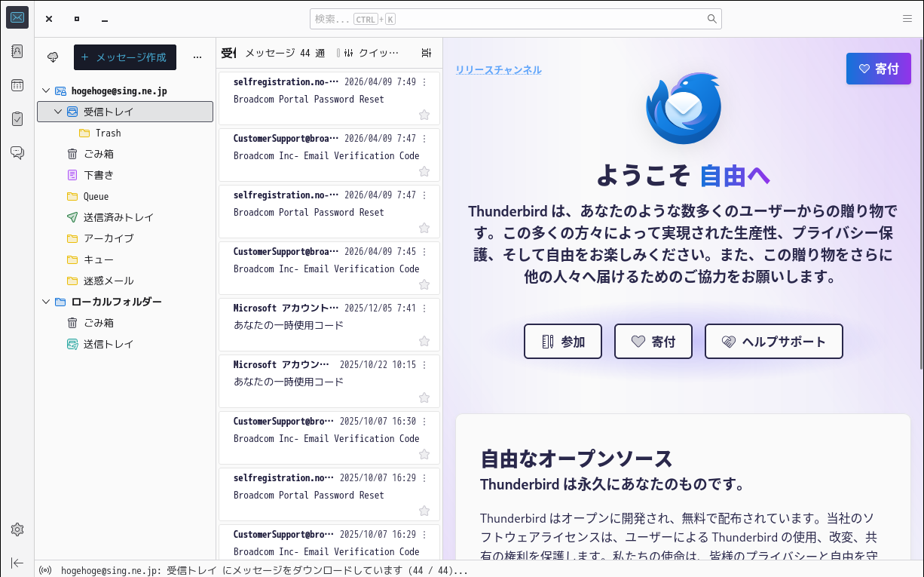The height and width of the screenshot is (577, 924).
Task: Open the 送信トレイ outbox folder
Action: pyautogui.click(x=125, y=344)
